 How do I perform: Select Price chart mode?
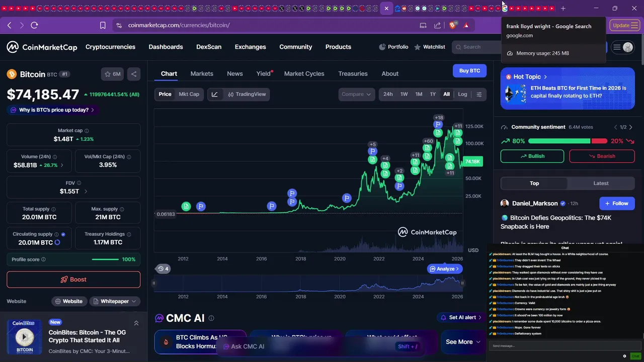tap(165, 95)
